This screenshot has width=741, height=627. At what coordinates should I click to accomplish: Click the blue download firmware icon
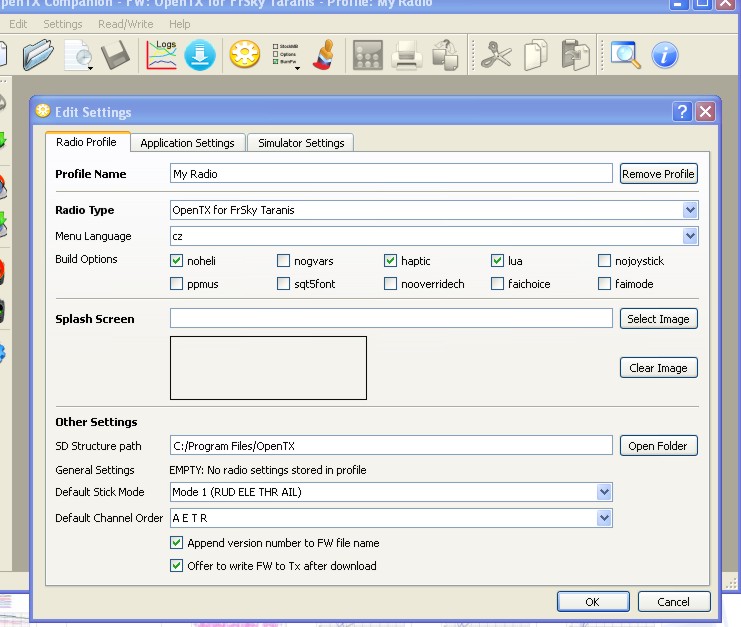tap(200, 54)
